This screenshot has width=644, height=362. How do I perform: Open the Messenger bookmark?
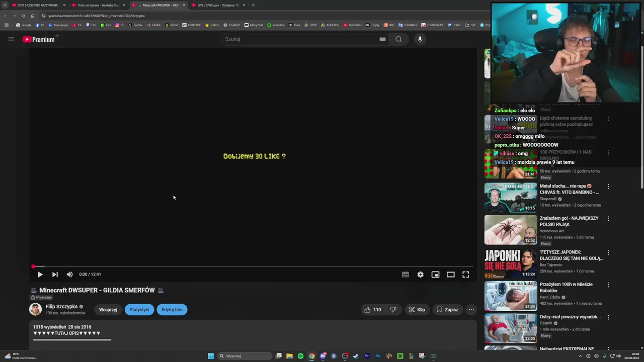pos(58,25)
